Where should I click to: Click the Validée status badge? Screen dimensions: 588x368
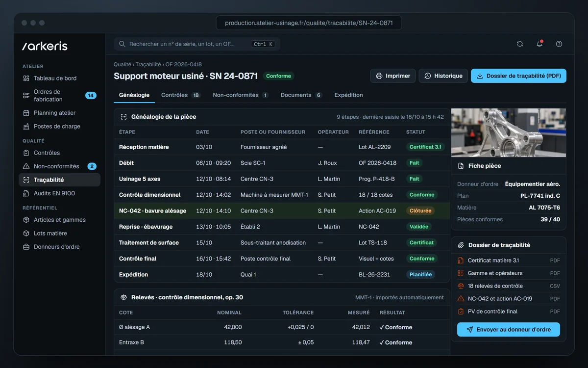click(419, 227)
